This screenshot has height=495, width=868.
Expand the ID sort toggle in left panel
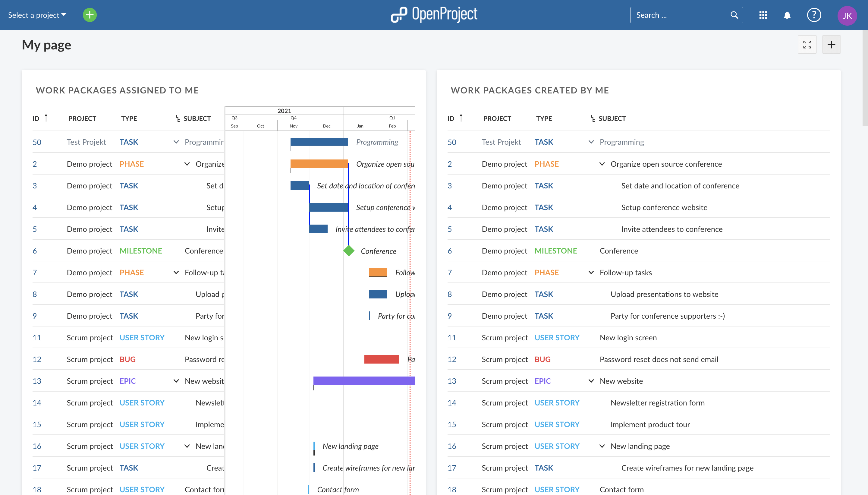tap(46, 118)
